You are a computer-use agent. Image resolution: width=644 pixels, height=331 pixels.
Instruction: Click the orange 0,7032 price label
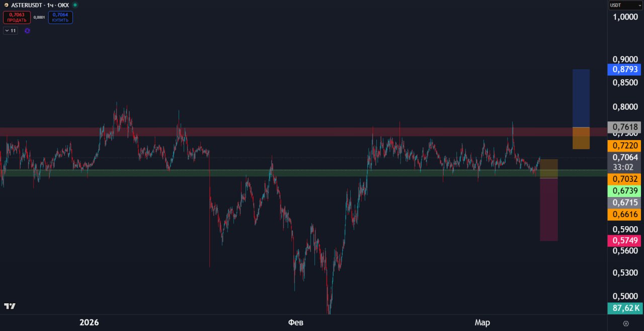(x=624, y=178)
